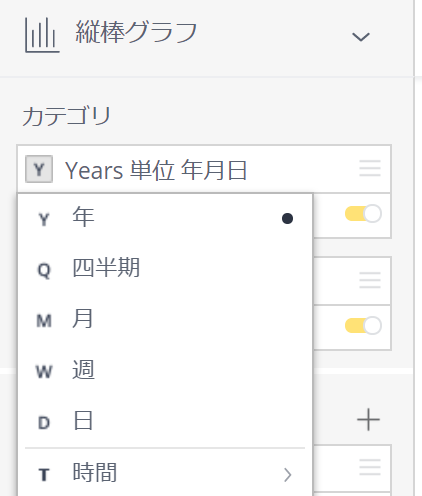Click the second field's reorder handle
Image resolution: width=422 pixels, height=496 pixels.
pyautogui.click(x=370, y=280)
